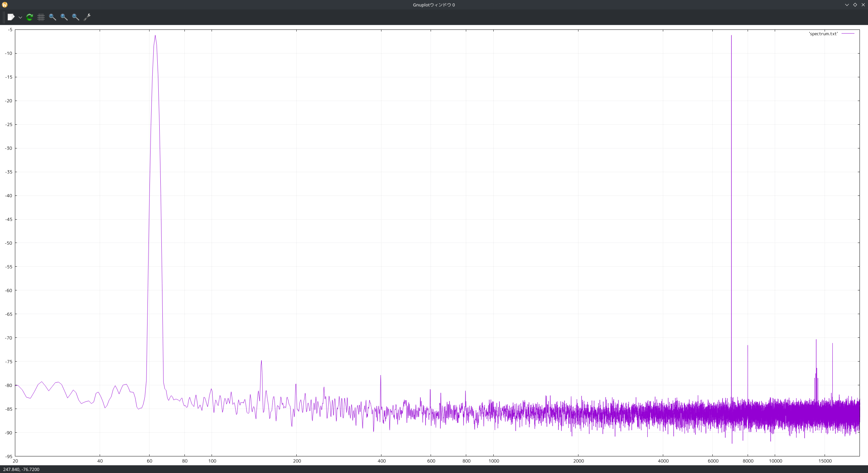Click the application icon in the title bar
Viewport: 868px width, 473px height.
pyautogui.click(x=4, y=5)
